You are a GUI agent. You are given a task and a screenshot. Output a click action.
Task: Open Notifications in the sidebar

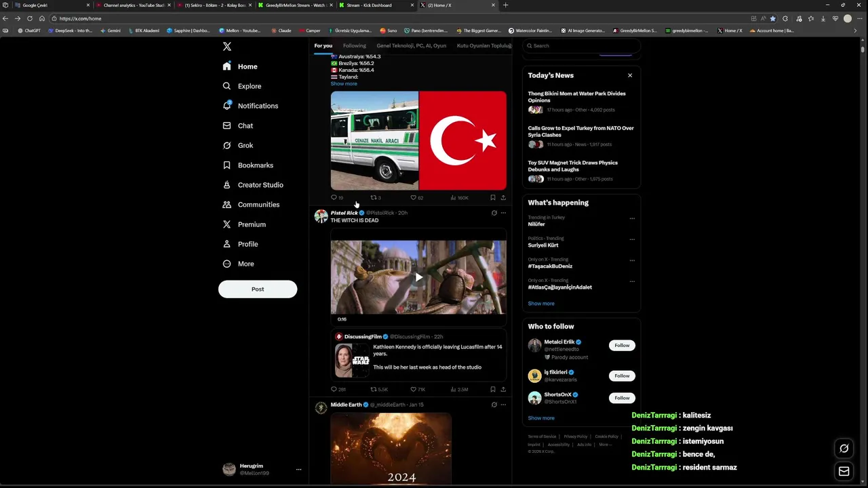pyautogui.click(x=250, y=106)
